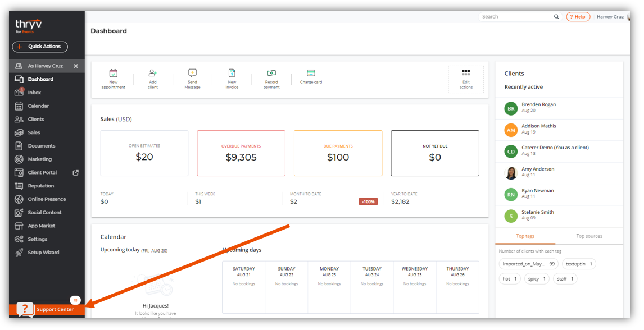Open the Due Payments $100 card

click(x=338, y=153)
